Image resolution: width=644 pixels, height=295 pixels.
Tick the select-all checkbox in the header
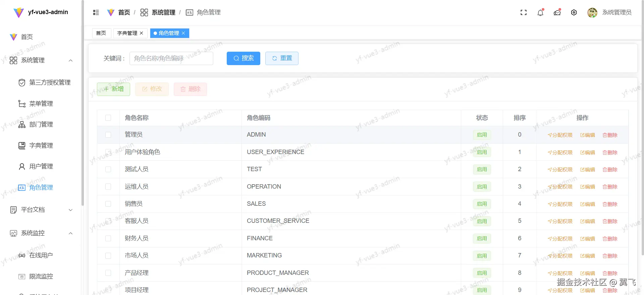pos(108,118)
